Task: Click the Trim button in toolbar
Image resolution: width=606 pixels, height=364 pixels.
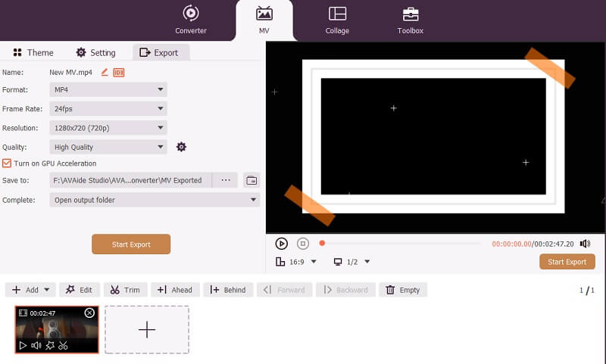Action: pyautogui.click(x=125, y=290)
